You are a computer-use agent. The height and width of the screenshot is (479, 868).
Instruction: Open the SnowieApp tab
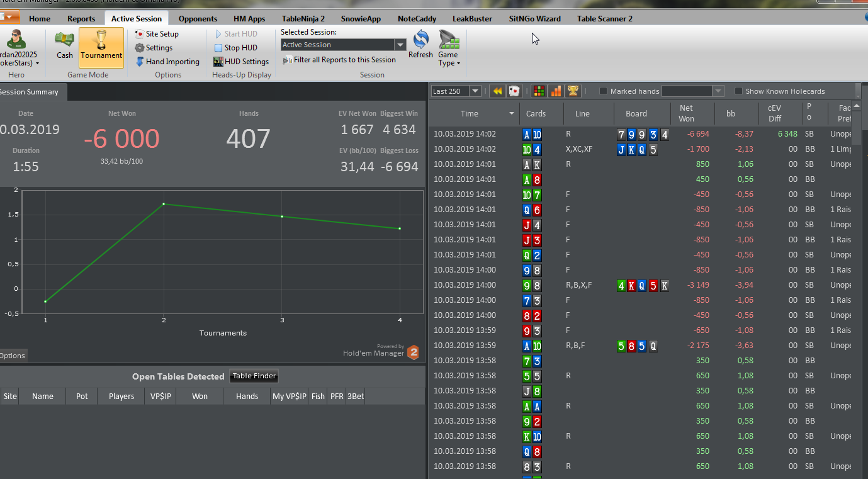[361, 19]
